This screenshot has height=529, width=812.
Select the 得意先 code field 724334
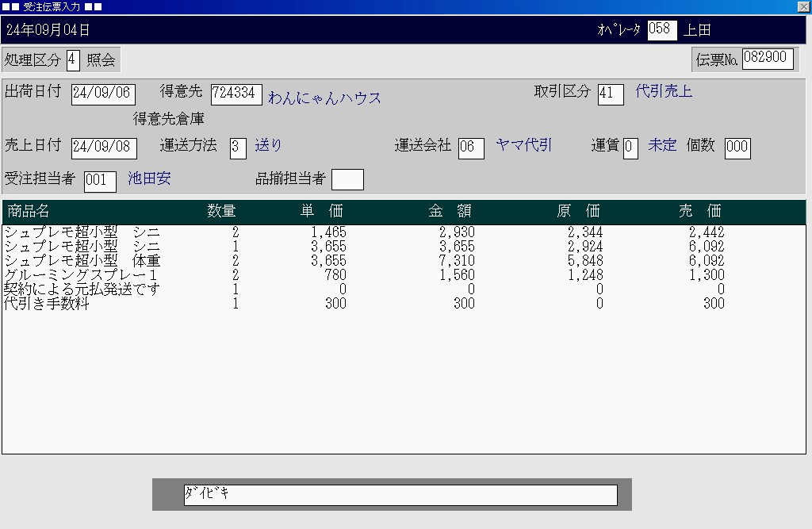pyautogui.click(x=236, y=94)
